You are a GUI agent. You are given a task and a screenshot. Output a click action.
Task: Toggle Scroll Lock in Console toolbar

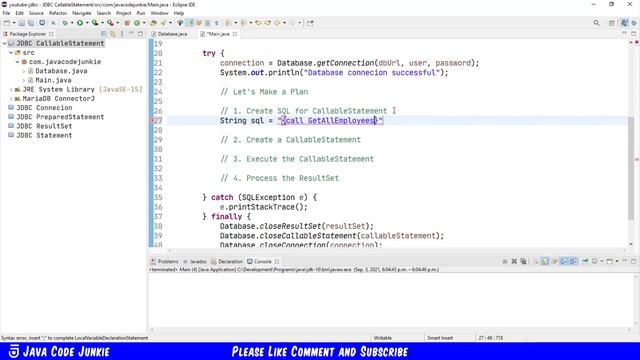point(545,261)
